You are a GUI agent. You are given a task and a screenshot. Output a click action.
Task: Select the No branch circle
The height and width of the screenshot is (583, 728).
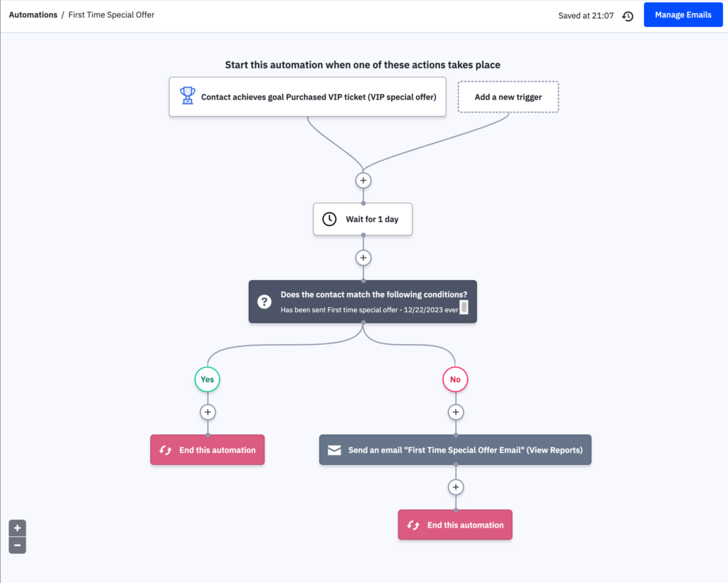455,379
